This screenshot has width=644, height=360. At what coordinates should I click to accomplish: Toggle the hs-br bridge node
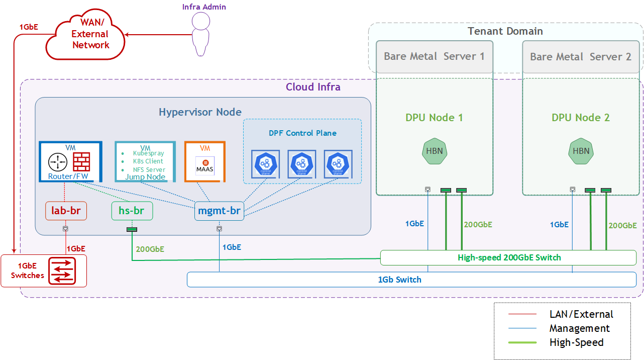coord(132,211)
